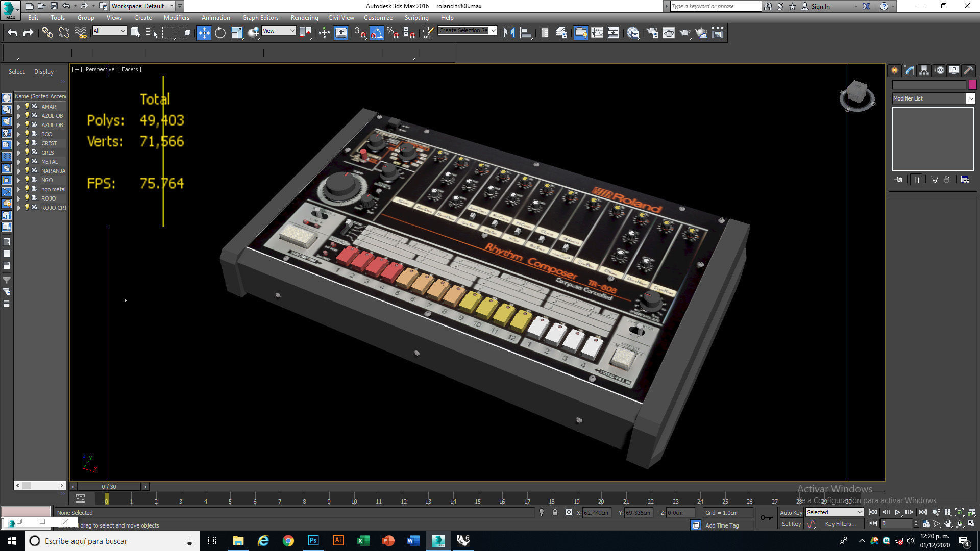Click the Mirror tool icon
Screen dimensions: 980x551
509,33
